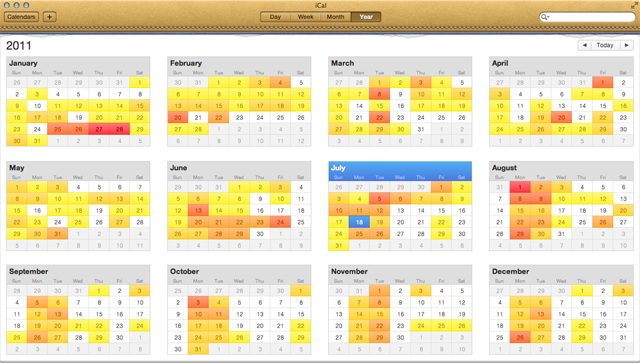This screenshot has width=640, height=363.
Task: Select June 24 date cell
Action: 280,222
